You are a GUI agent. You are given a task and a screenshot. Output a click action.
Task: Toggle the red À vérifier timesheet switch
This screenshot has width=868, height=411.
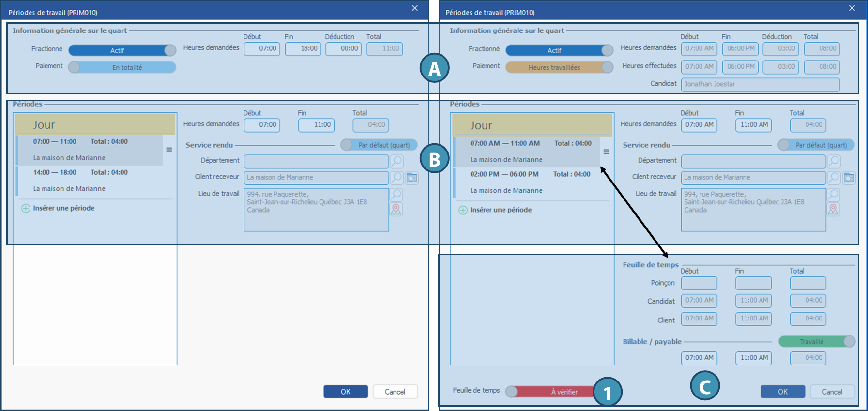pos(552,392)
